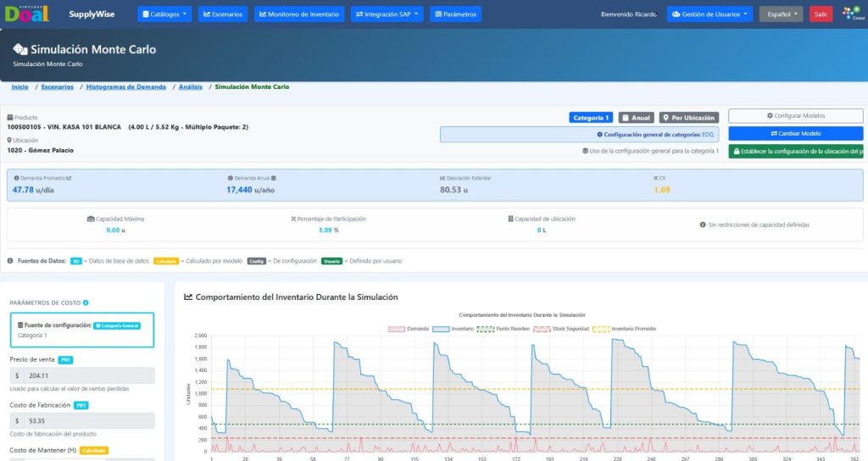
Task: Click the info icon next to Demanda Anual
Action: pyautogui.click(x=230, y=178)
